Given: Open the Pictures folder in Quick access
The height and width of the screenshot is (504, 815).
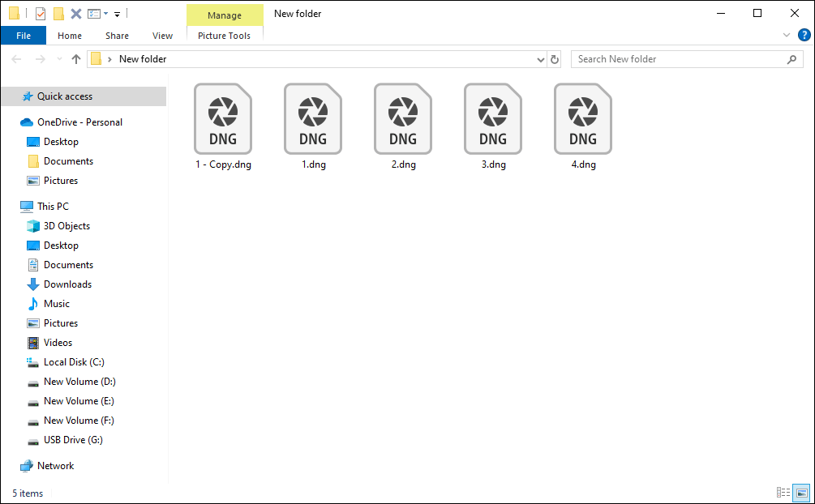Looking at the screenshot, I should tap(62, 180).
